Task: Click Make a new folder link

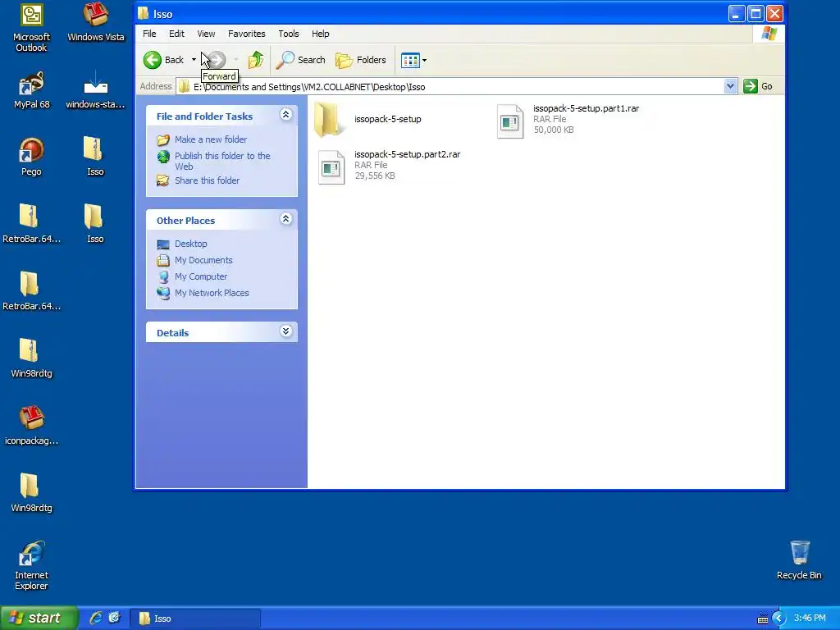Action: [211, 139]
